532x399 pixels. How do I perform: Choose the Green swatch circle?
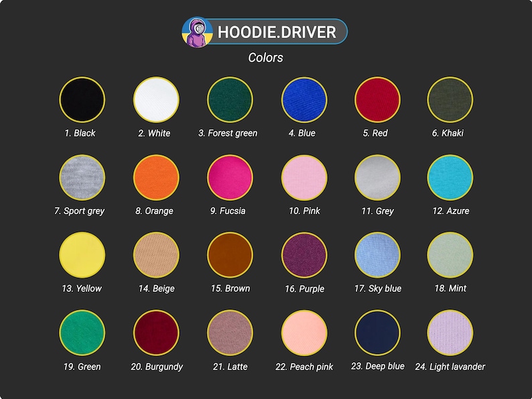click(82, 333)
